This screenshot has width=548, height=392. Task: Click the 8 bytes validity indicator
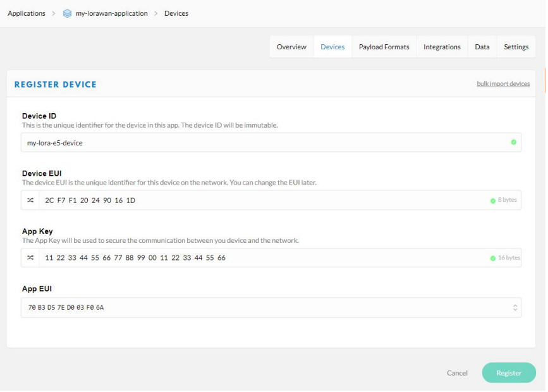pos(504,200)
